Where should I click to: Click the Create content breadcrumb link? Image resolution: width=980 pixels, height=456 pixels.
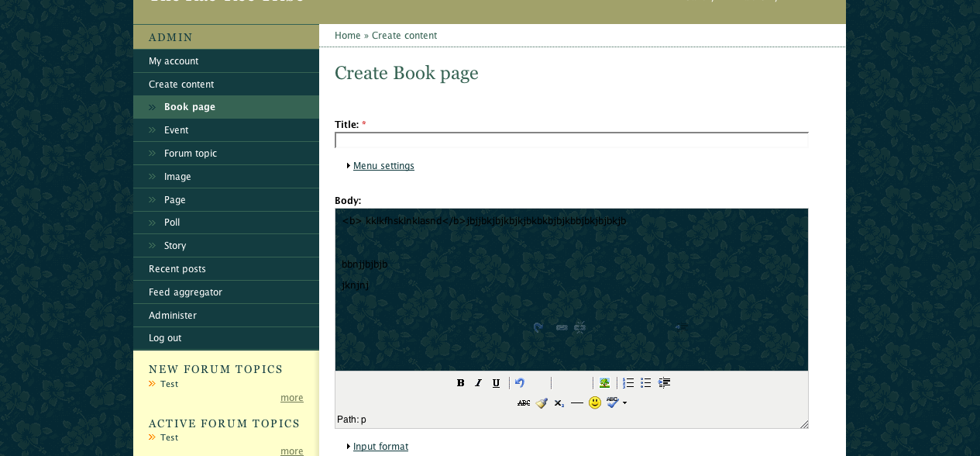(404, 36)
